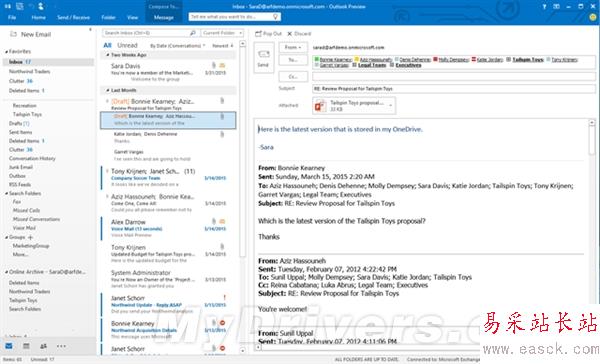Collapse the Search Folders tree
Screen dimensions: 600x364
click(x=7, y=194)
